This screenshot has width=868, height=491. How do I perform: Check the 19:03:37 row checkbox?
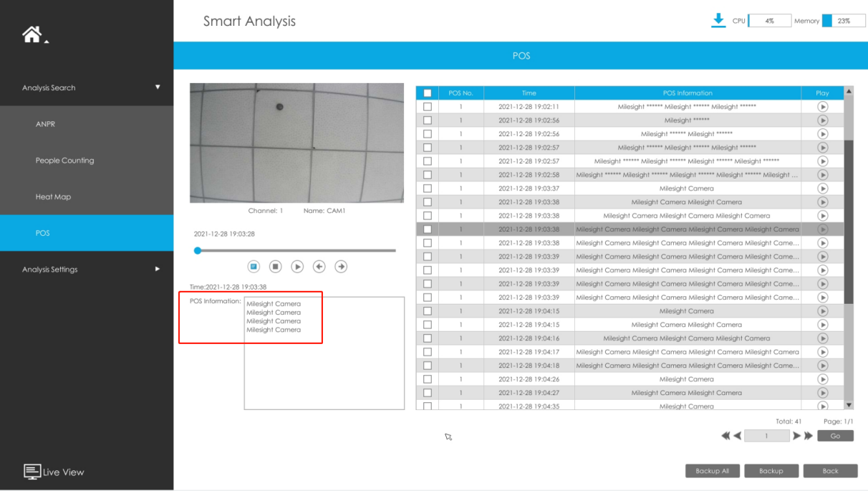428,189
